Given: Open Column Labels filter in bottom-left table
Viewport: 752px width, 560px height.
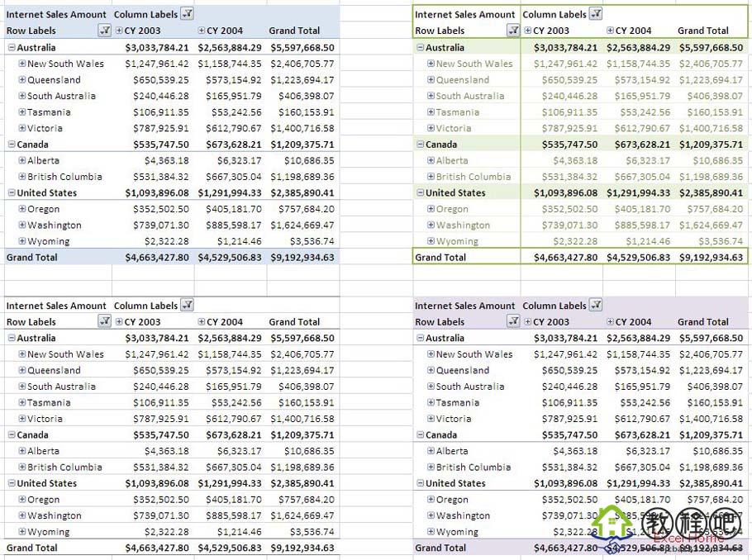Looking at the screenshot, I should click(187, 305).
